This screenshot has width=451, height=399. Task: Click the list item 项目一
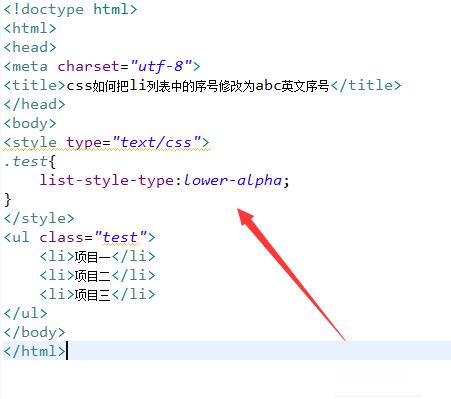(x=98, y=256)
